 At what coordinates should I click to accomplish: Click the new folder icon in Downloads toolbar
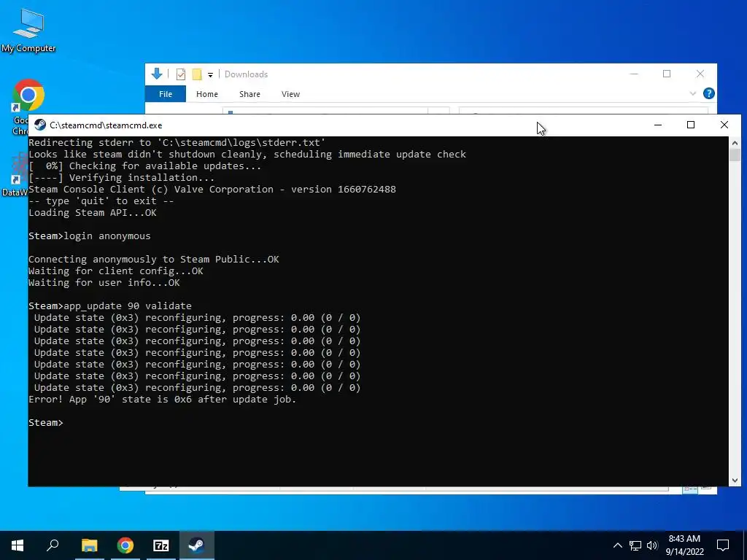click(196, 74)
